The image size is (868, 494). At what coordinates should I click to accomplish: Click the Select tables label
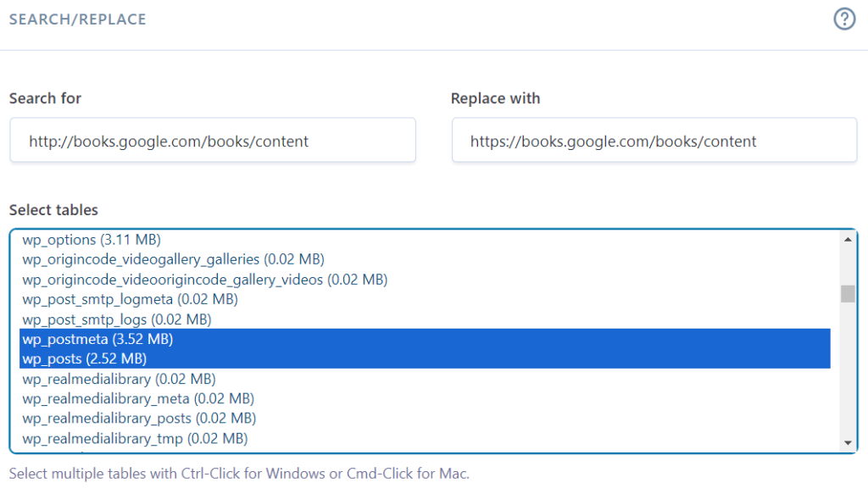click(53, 210)
